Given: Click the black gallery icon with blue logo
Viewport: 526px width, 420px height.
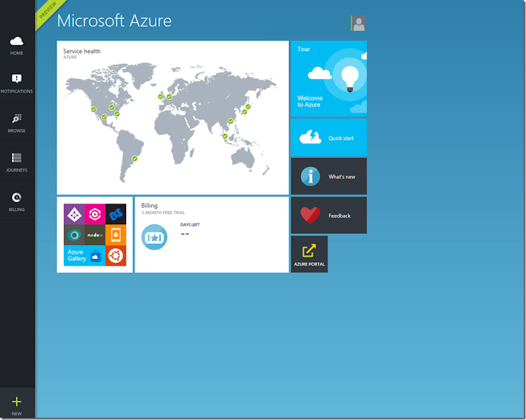Looking at the screenshot, I should tap(116, 214).
